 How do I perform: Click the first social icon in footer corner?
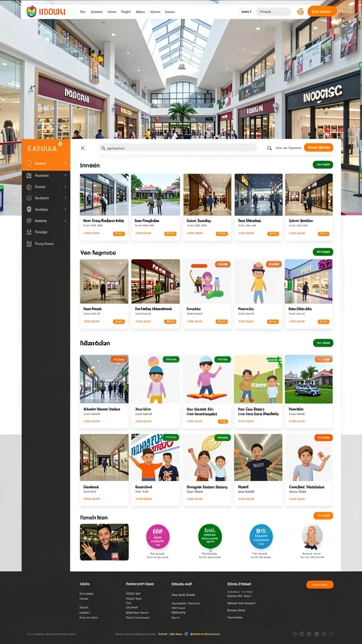pos(294,634)
